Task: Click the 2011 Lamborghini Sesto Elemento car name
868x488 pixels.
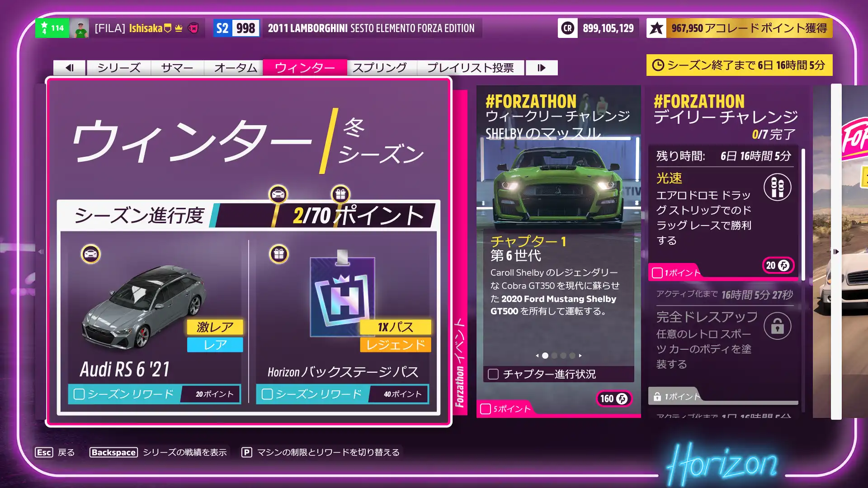Action: 371,28
